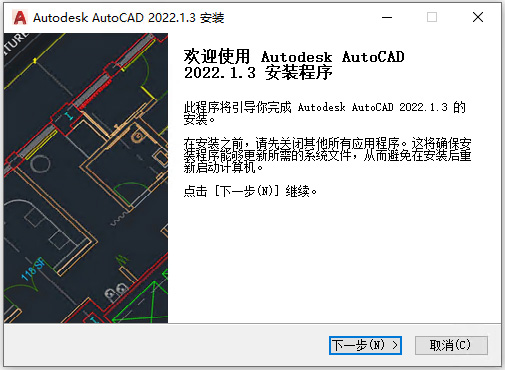
Task: Click the 点击 [下一步(N)] 继续 instruction line
Action: 250,191
